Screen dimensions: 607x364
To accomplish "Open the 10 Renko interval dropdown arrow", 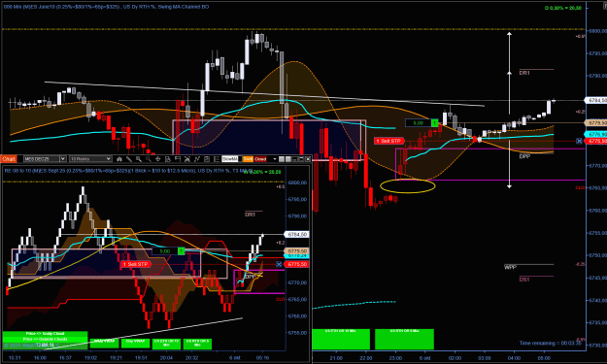I will 109,159.
